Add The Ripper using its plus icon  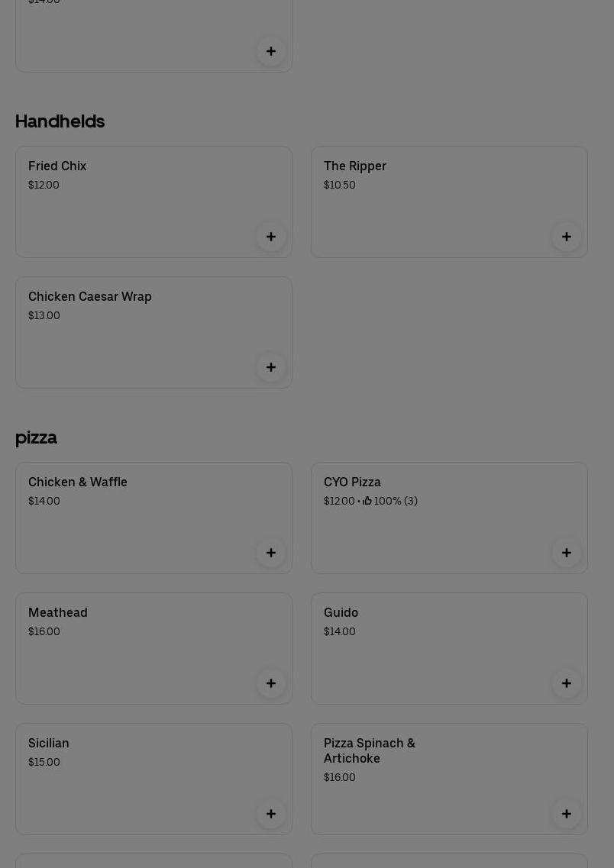567,237
